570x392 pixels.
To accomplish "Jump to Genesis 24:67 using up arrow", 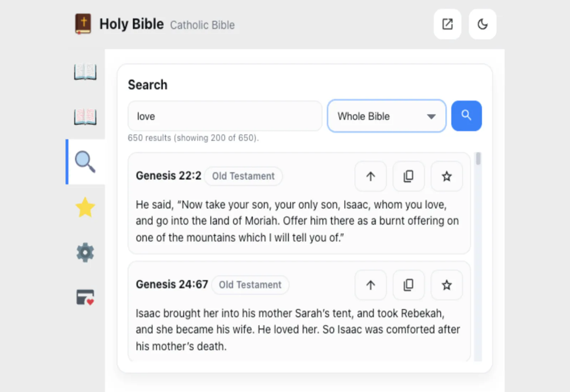I will tap(370, 285).
